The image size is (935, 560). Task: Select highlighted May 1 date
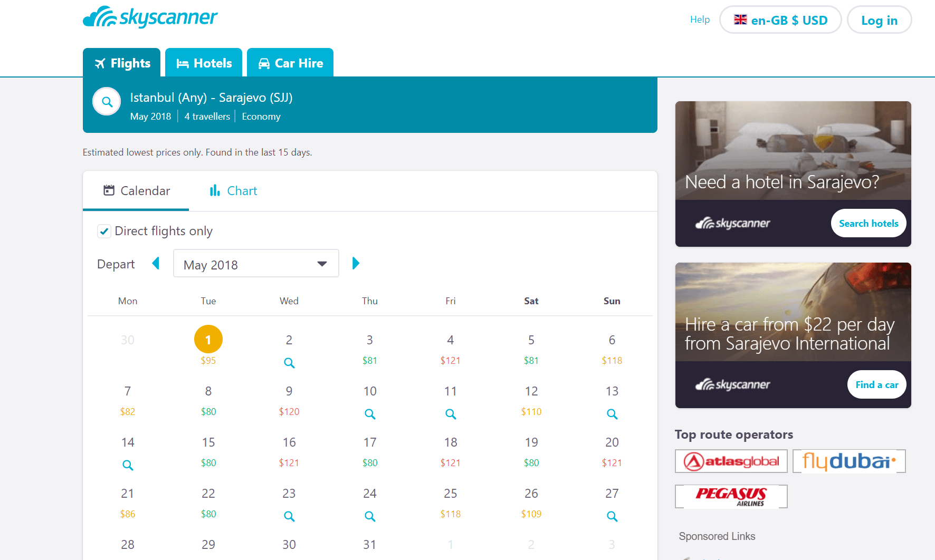208,339
